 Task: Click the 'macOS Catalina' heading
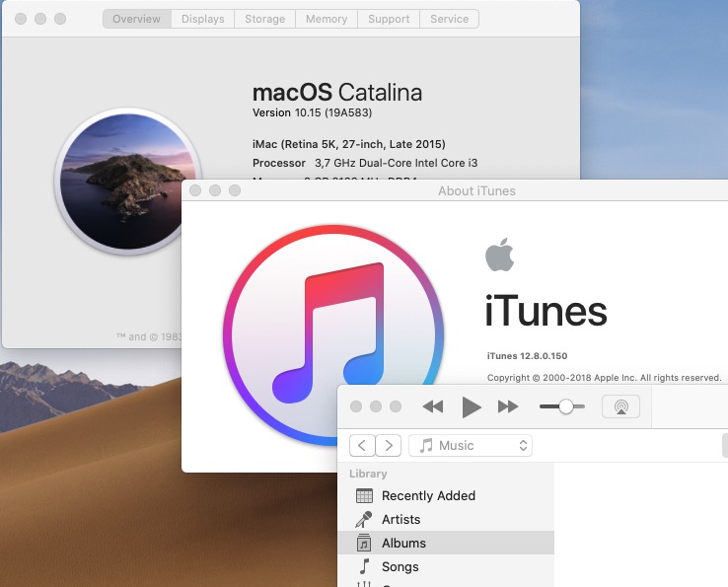tap(337, 93)
